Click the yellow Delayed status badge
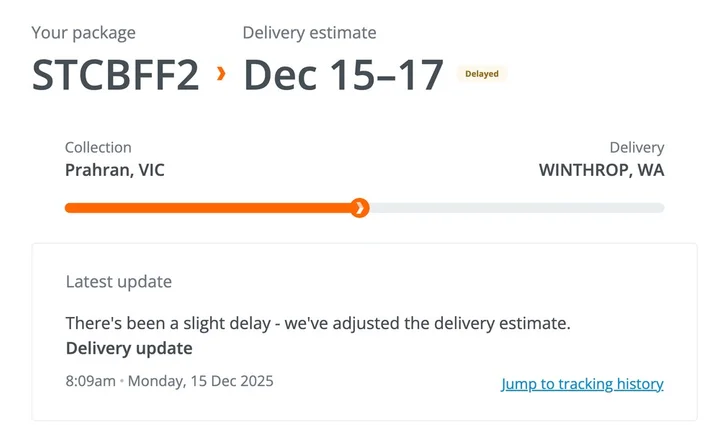The height and width of the screenshot is (425, 720). [x=481, y=74]
